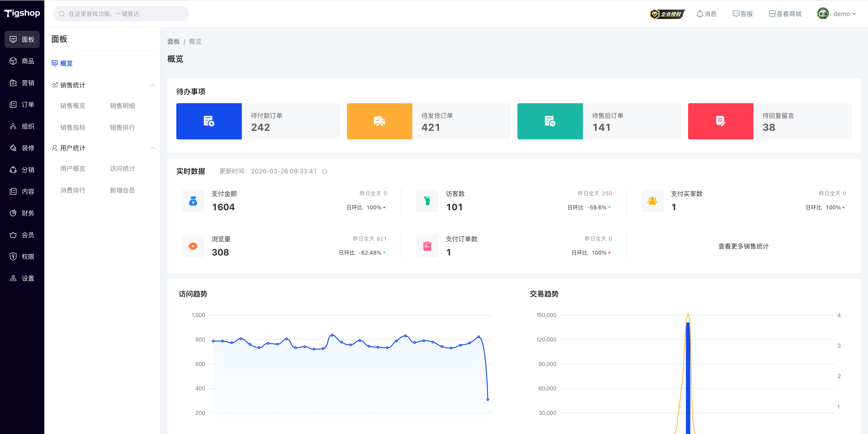The width and height of the screenshot is (868, 434).
Task: Click the 访客数 footprint icon
Action: 427,201
